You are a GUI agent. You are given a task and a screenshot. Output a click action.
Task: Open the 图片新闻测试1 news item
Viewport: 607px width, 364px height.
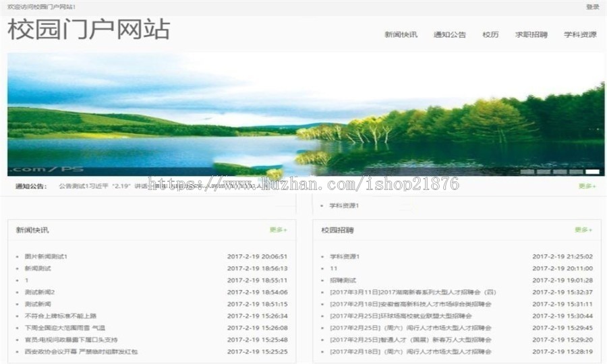click(46, 256)
